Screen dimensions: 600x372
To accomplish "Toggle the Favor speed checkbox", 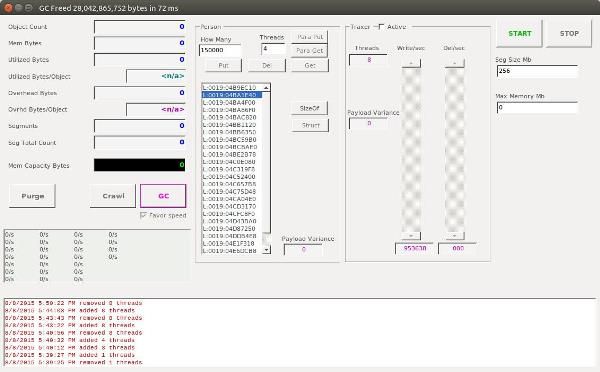I will (x=143, y=215).
